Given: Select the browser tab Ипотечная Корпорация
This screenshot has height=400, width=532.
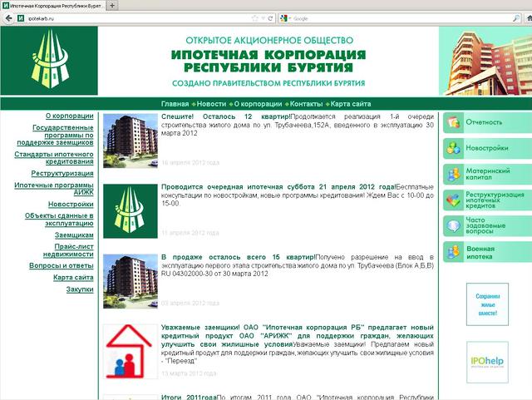Looking at the screenshot, I should 53,6.
